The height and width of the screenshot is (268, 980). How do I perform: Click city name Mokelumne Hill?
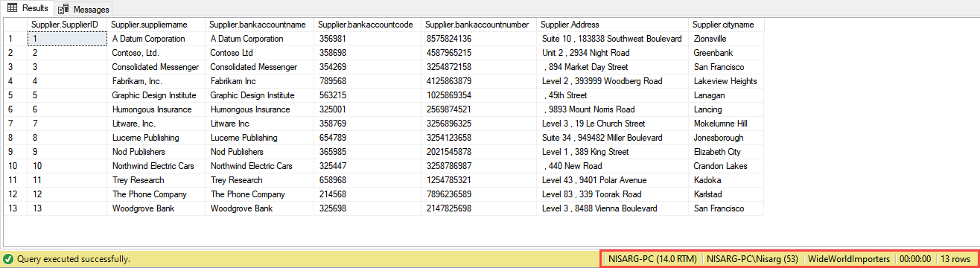(726, 124)
